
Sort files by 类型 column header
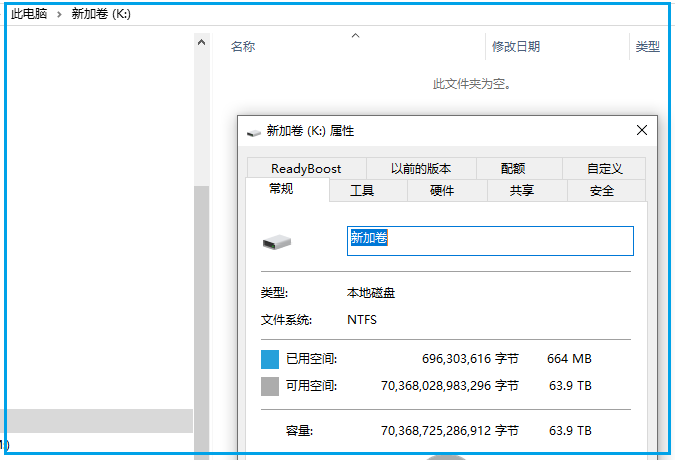coord(647,46)
